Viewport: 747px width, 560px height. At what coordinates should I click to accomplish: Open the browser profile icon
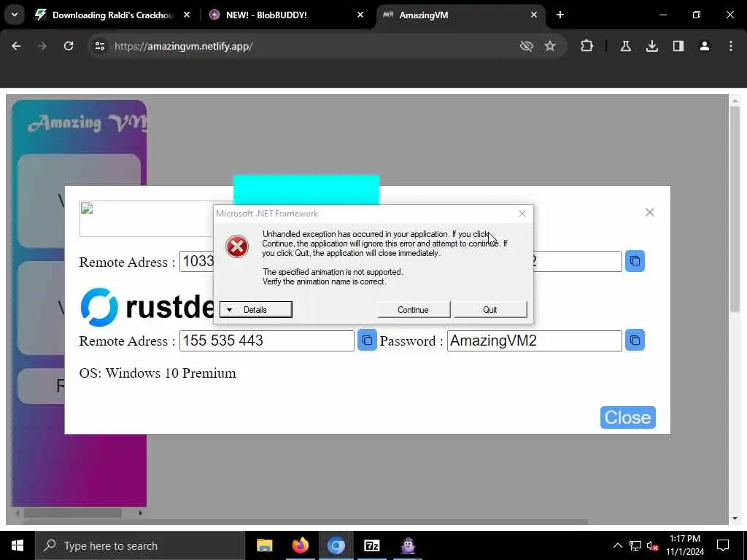[705, 46]
